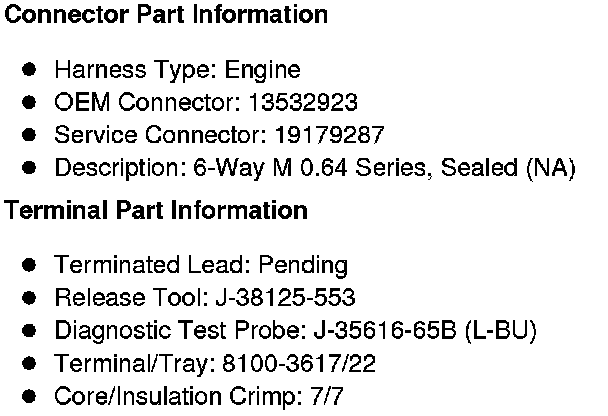Click the bullet beside Service Connector

(30, 135)
